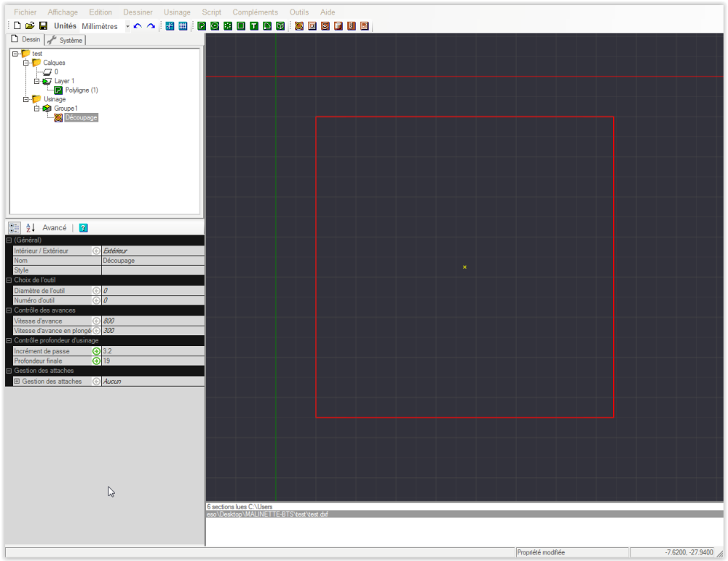This screenshot has width=728, height=561.
Task: Collapse the Groupe1 tree node
Action: point(36,109)
